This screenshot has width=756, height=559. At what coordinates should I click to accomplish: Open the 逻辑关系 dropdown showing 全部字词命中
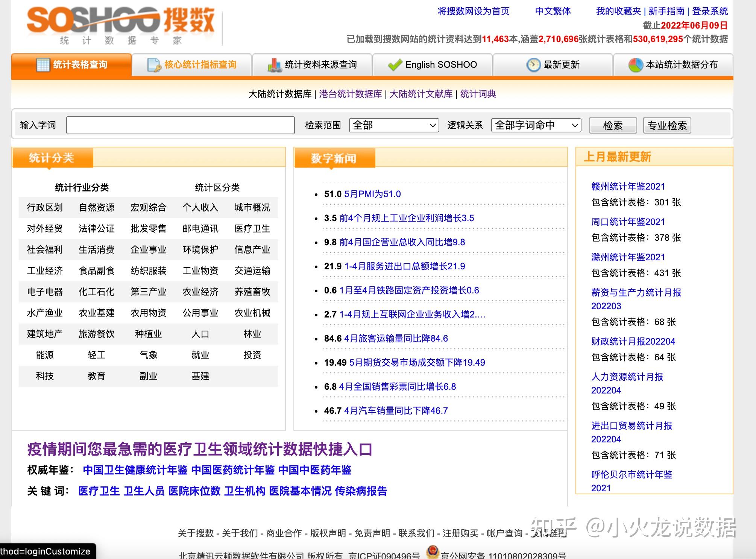point(536,125)
